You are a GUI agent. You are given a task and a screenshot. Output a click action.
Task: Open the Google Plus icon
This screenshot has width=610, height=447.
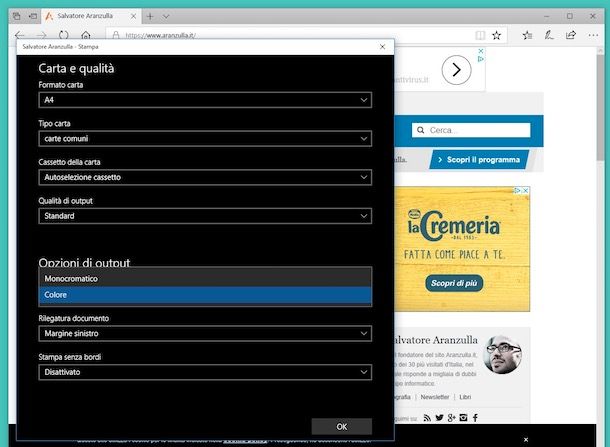pos(451,418)
